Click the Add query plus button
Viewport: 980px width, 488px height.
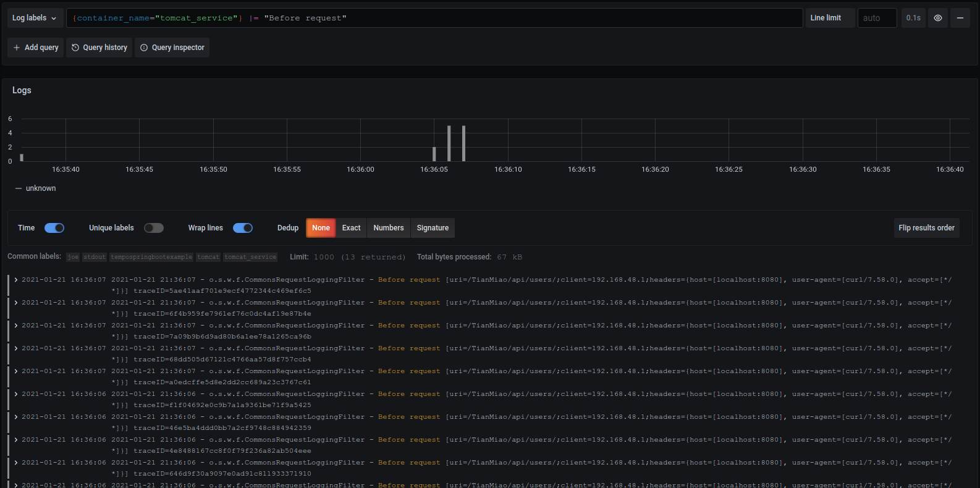[x=36, y=48]
